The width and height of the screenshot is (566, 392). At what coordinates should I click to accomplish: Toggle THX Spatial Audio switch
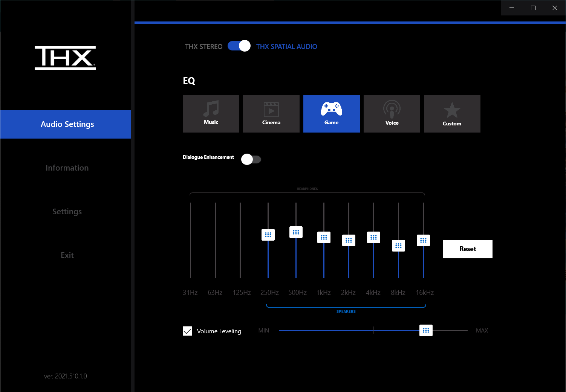[x=239, y=46]
